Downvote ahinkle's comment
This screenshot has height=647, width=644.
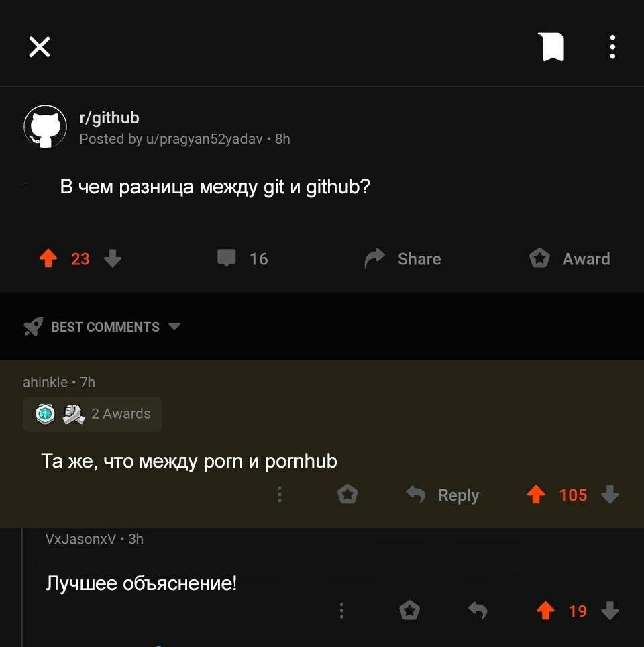610,495
